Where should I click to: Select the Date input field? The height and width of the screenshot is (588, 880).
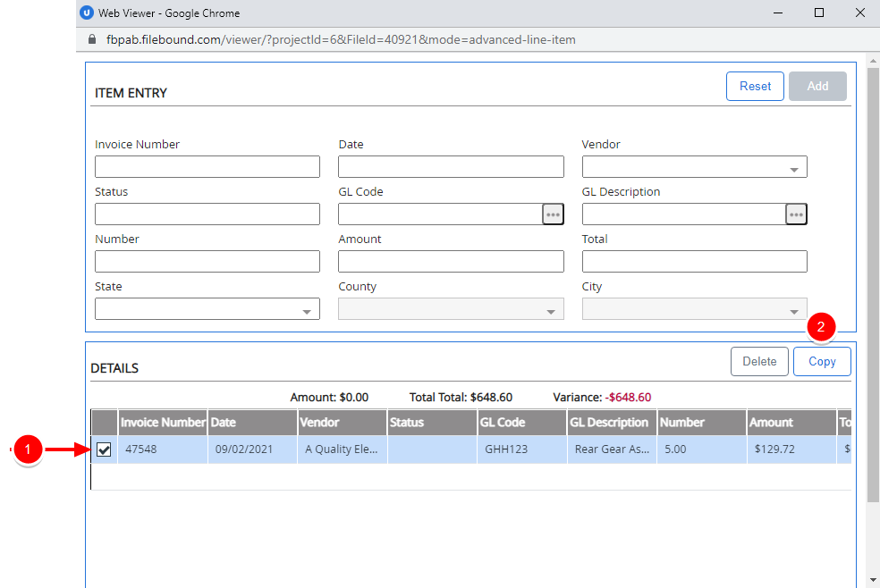pos(451,167)
